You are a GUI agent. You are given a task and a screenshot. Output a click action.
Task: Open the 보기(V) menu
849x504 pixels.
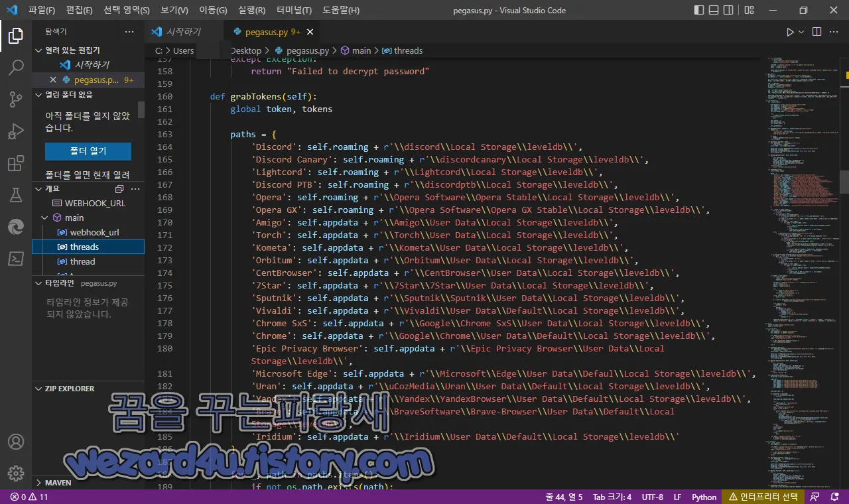[x=174, y=11]
